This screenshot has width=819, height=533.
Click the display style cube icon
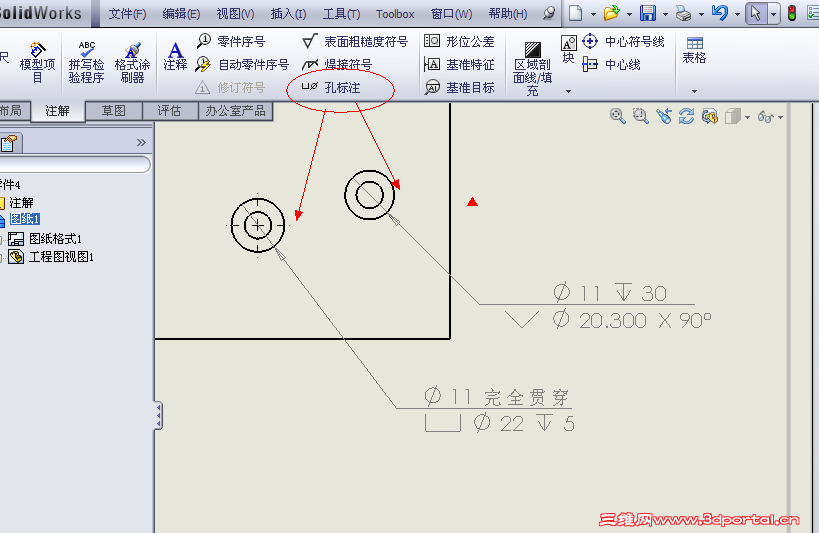point(732,116)
